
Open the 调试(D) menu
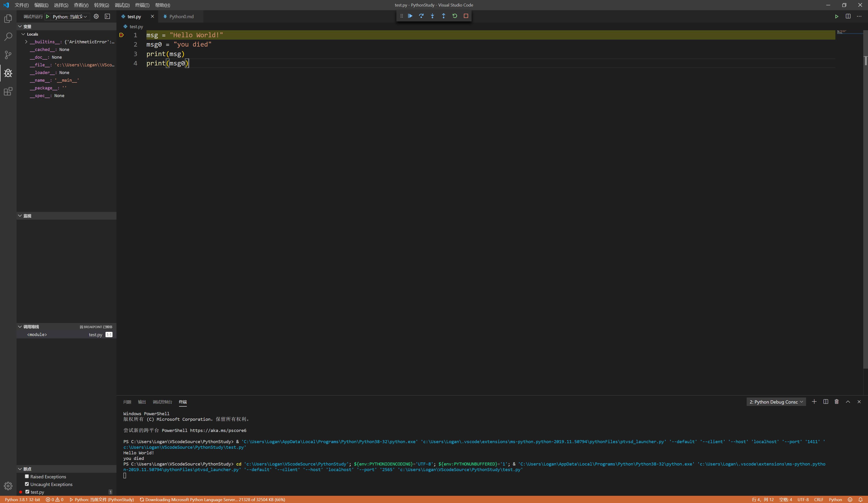click(122, 5)
